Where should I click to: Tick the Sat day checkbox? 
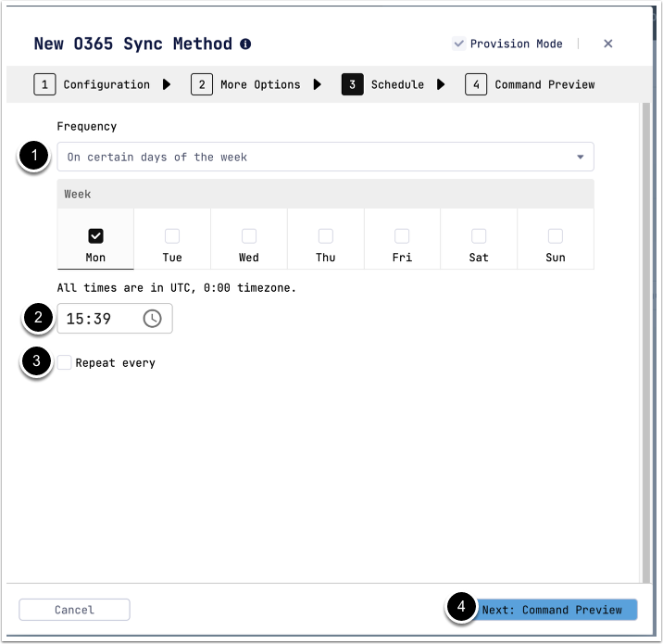[x=479, y=235]
